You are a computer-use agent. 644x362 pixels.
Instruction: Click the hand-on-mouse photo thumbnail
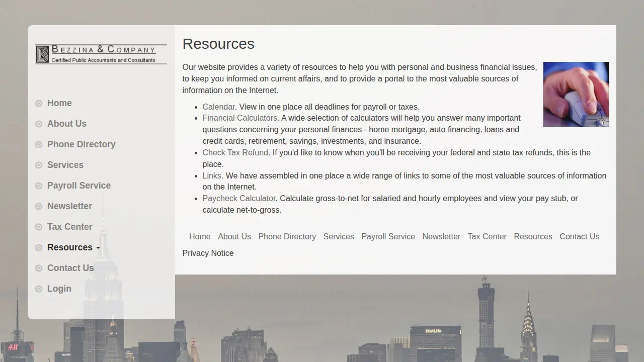pyautogui.click(x=576, y=94)
